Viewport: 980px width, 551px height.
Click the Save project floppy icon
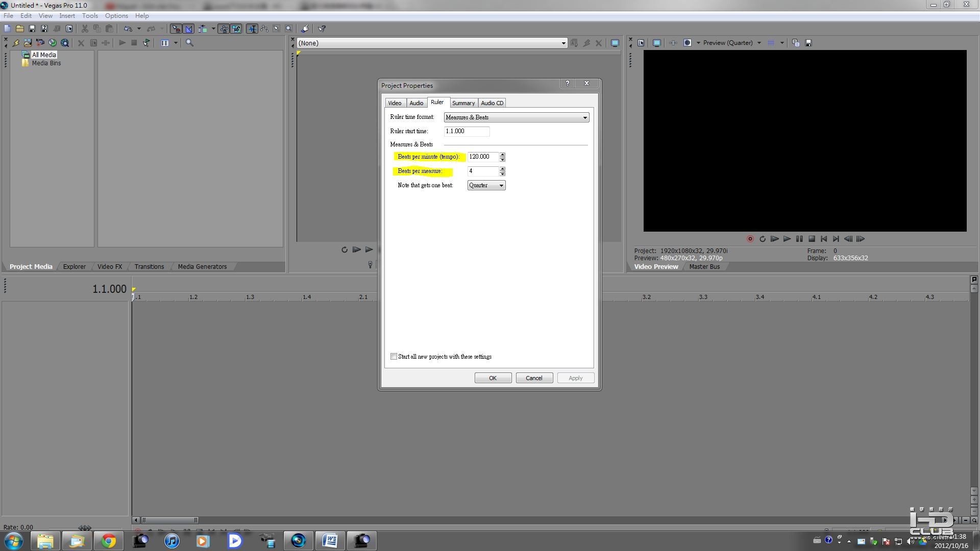(32, 29)
